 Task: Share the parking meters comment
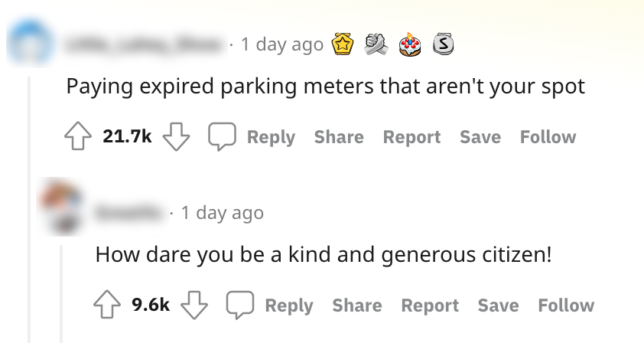[339, 137]
